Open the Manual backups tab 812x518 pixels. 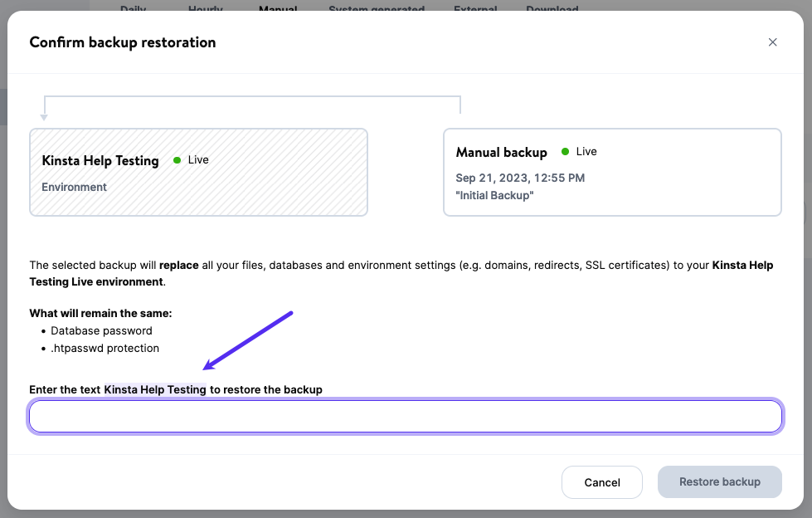point(277,9)
